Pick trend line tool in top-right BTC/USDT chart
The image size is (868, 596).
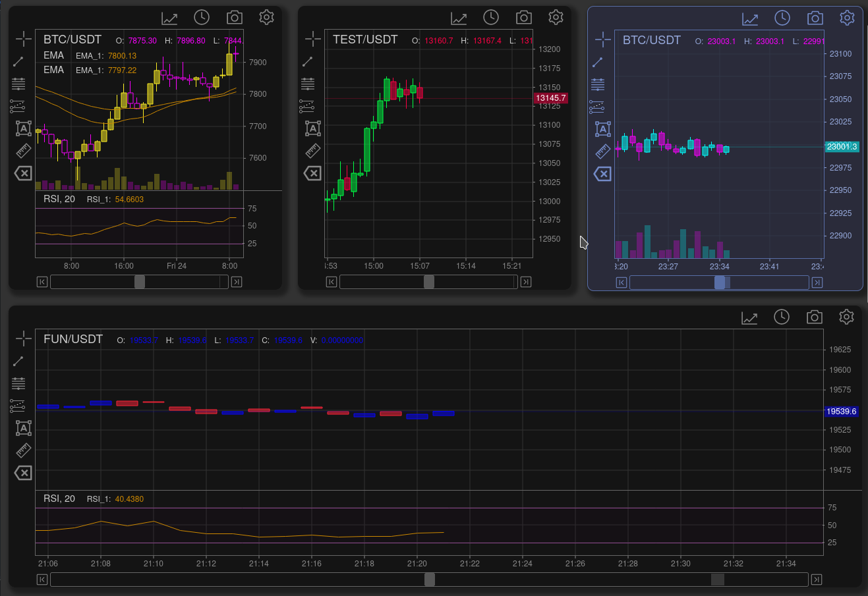pyautogui.click(x=598, y=63)
